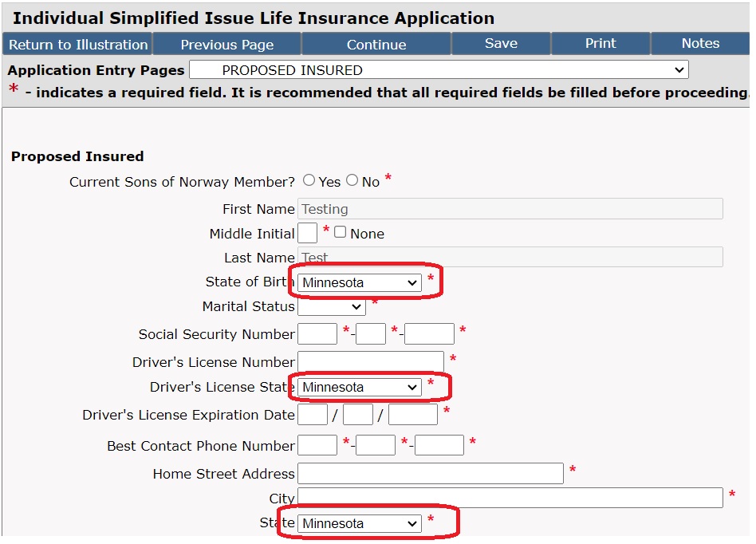The image size is (756, 544).
Task: Click the Driver's License Number field
Action: [371, 361]
